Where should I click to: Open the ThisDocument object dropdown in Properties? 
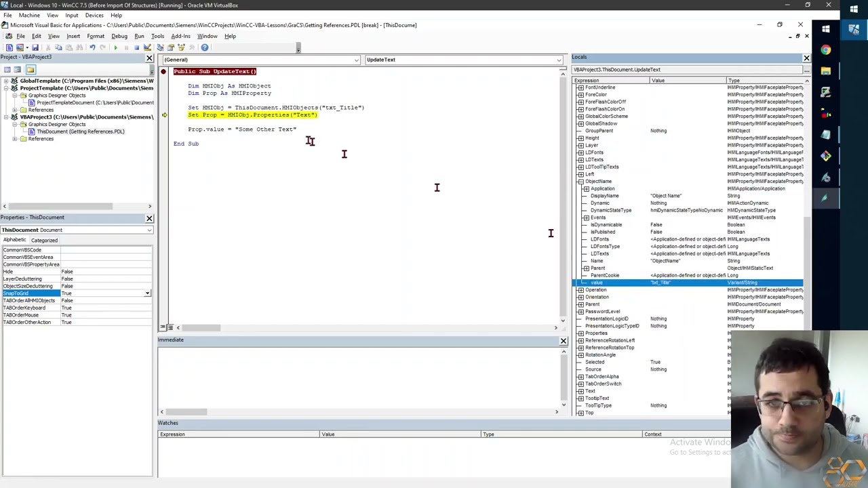[x=149, y=230]
